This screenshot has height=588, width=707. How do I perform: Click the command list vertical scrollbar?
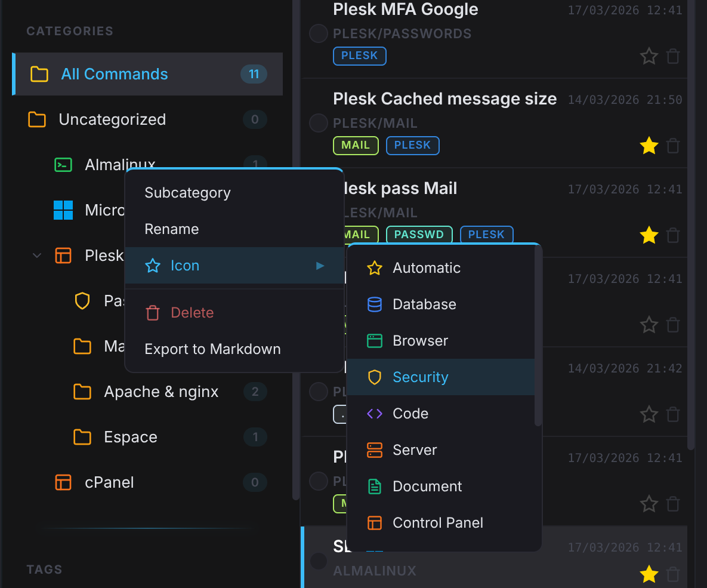point(691,224)
